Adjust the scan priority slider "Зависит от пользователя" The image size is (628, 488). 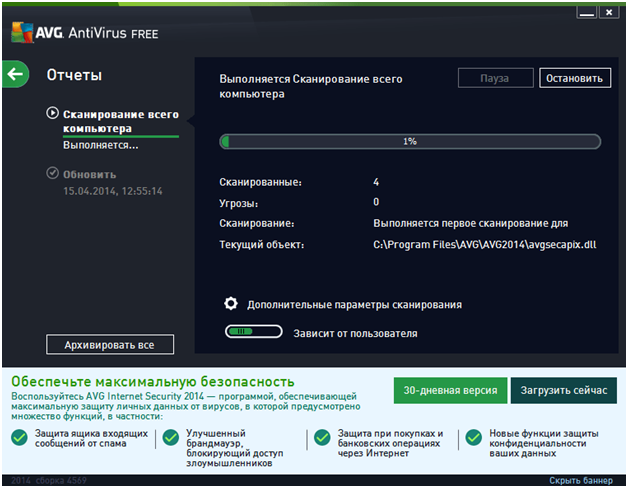pos(252,332)
